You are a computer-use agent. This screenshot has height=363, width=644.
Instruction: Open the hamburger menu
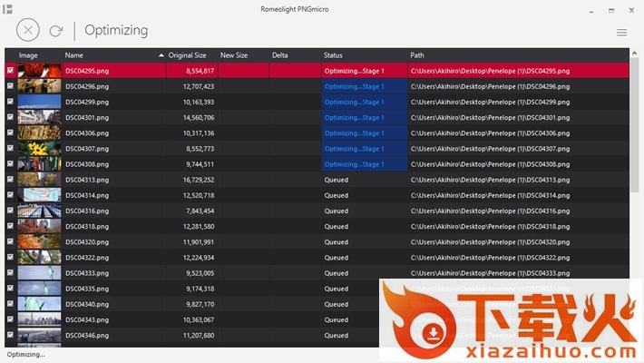(x=621, y=33)
